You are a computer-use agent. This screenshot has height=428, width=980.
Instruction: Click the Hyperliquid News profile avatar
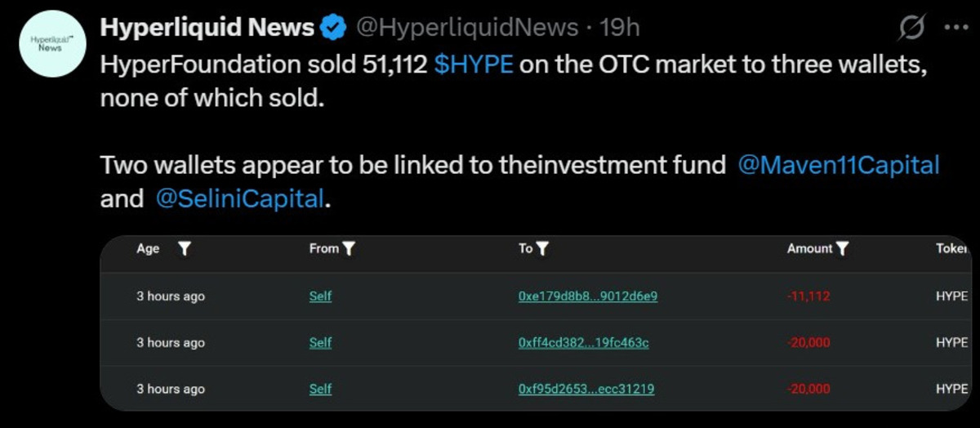click(x=50, y=43)
